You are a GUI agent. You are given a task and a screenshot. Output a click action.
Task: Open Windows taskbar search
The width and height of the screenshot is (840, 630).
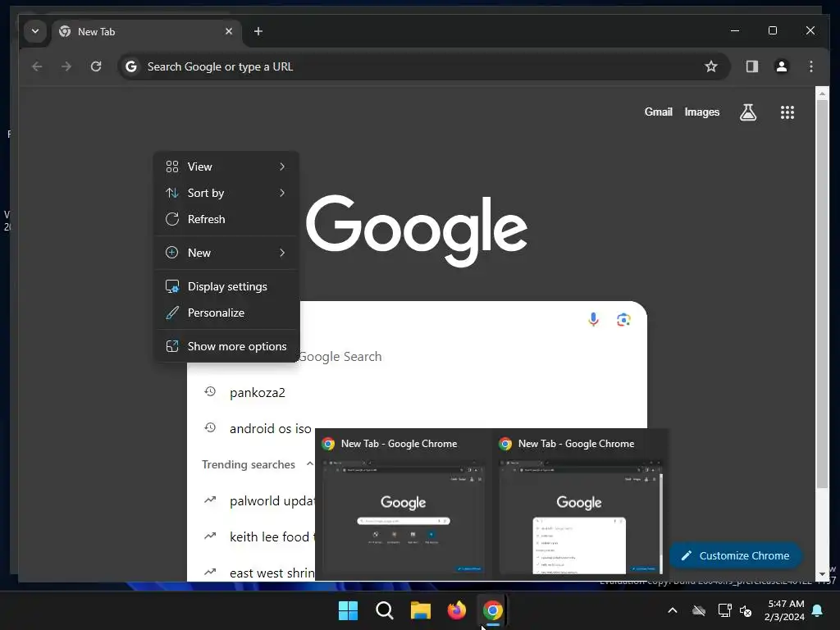(384, 610)
